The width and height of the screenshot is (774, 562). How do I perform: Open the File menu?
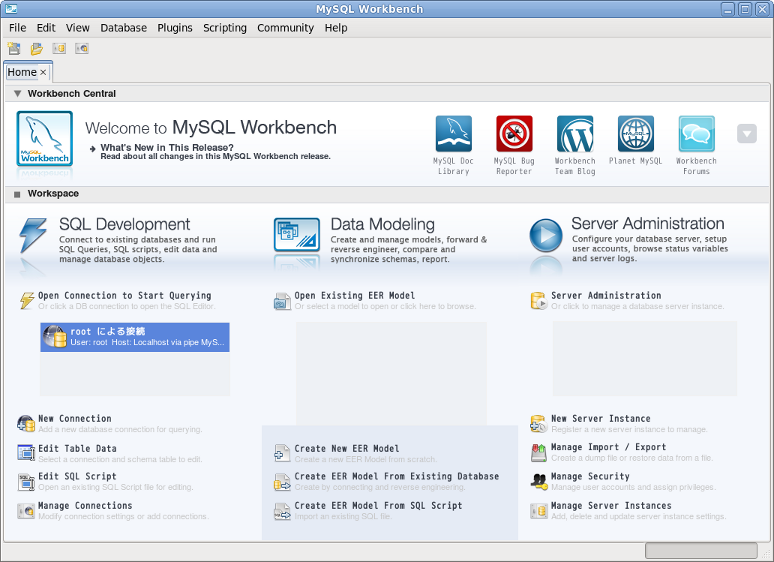[x=17, y=28]
